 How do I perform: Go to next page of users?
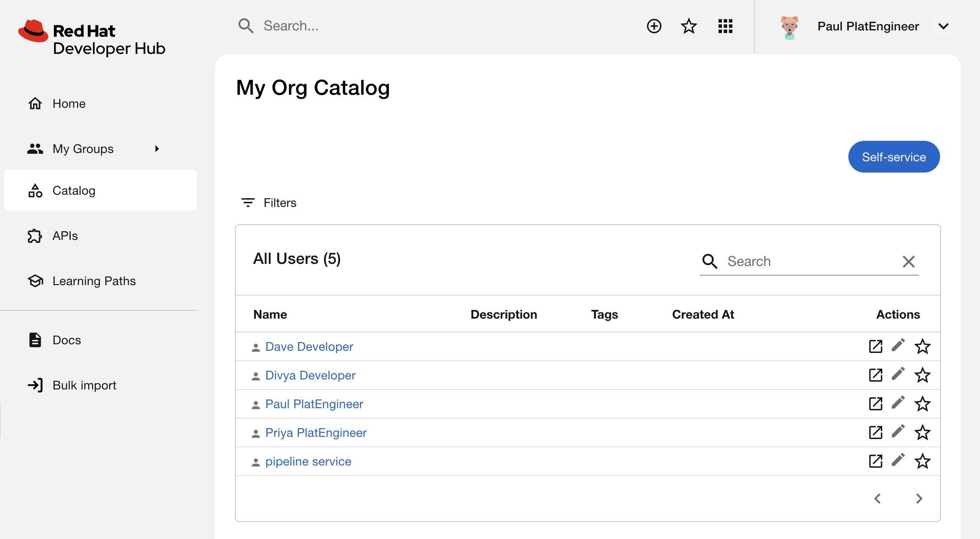(919, 499)
